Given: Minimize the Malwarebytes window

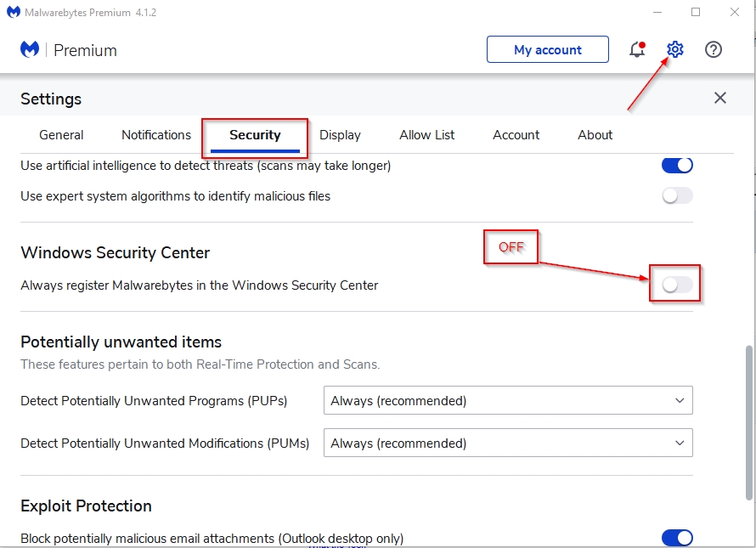Looking at the screenshot, I should (x=657, y=12).
